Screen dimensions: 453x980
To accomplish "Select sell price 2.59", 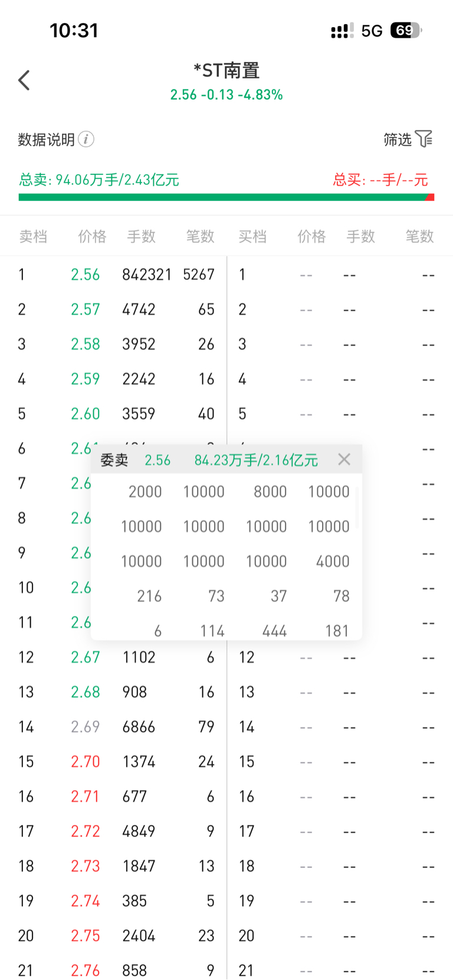I will pos(86,379).
